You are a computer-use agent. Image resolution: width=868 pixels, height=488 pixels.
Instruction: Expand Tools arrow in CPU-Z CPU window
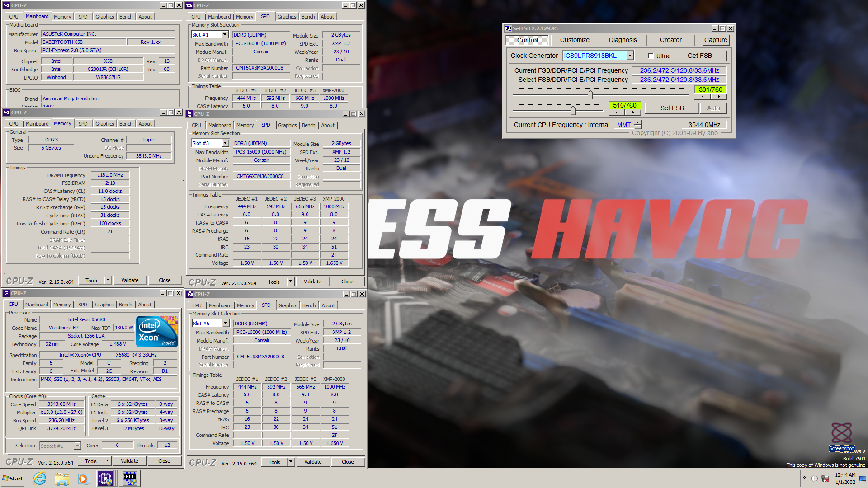tap(107, 461)
